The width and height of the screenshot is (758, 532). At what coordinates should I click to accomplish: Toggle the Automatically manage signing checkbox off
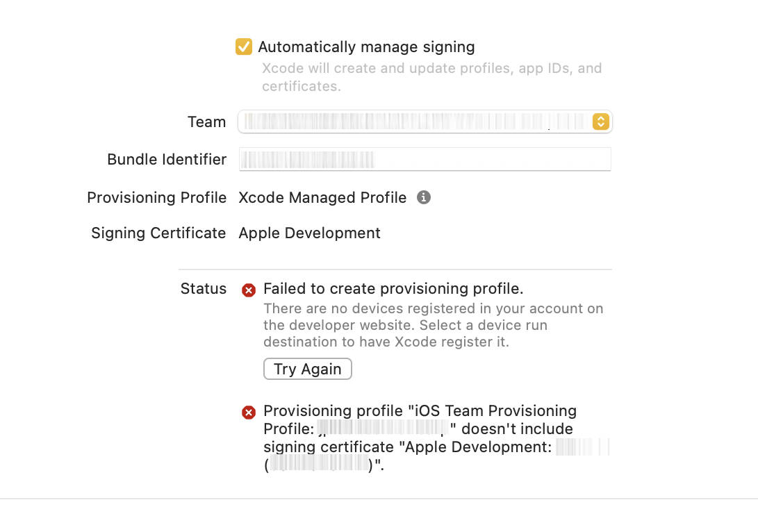click(243, 47)
